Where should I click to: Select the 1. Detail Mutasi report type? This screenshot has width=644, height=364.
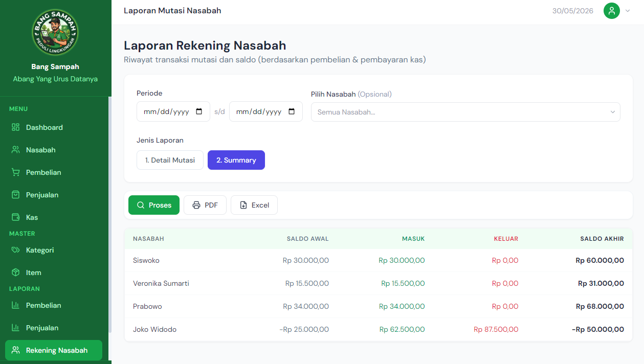tap(170, 160)
